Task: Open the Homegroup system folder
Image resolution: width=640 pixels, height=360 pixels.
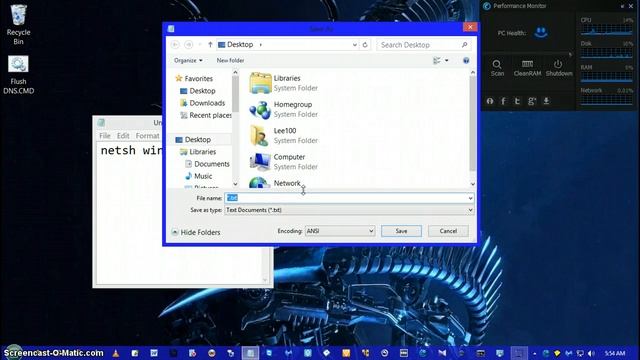Action: click(284, 109)
